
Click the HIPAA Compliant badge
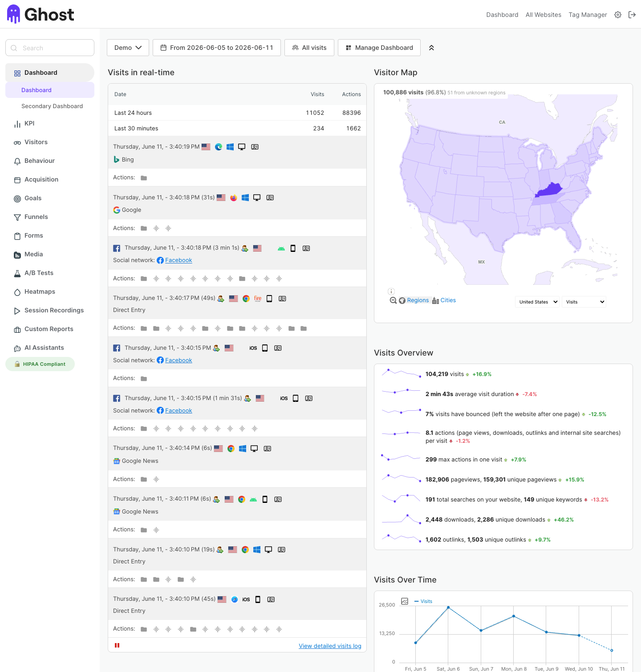tap(40, 364)
